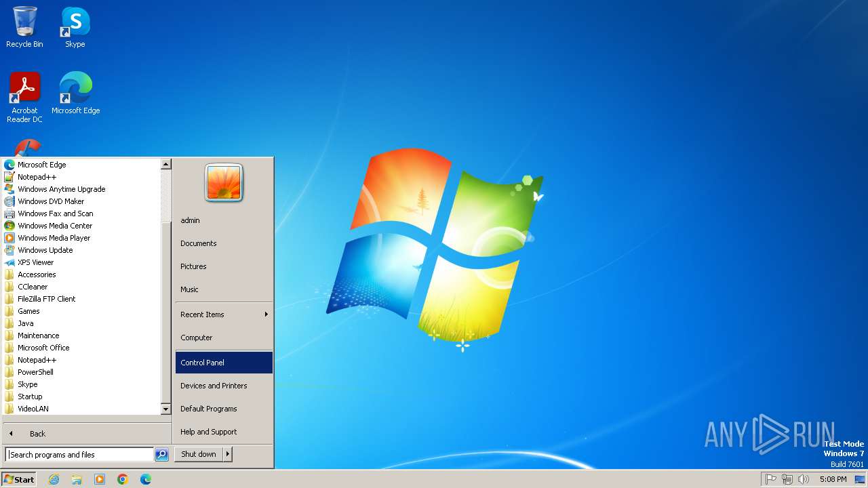Open Default Programs
868x488 pixels.
point(224,409)
